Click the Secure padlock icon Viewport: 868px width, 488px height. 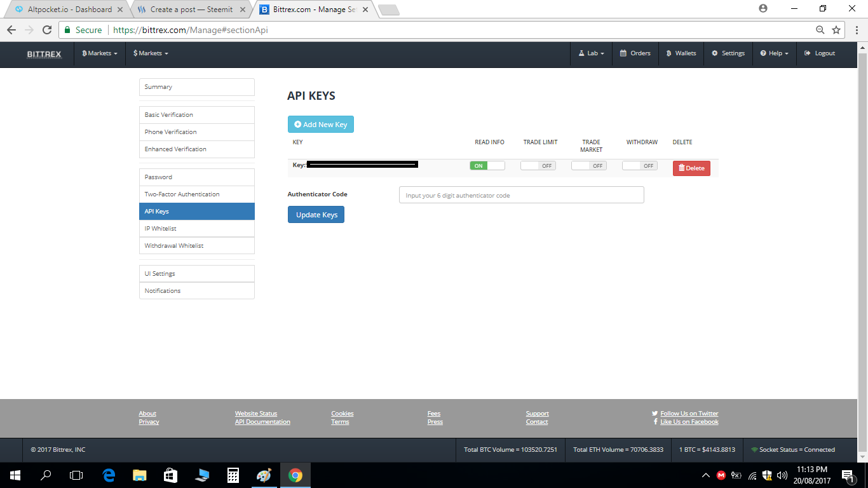tap(67, 30)
